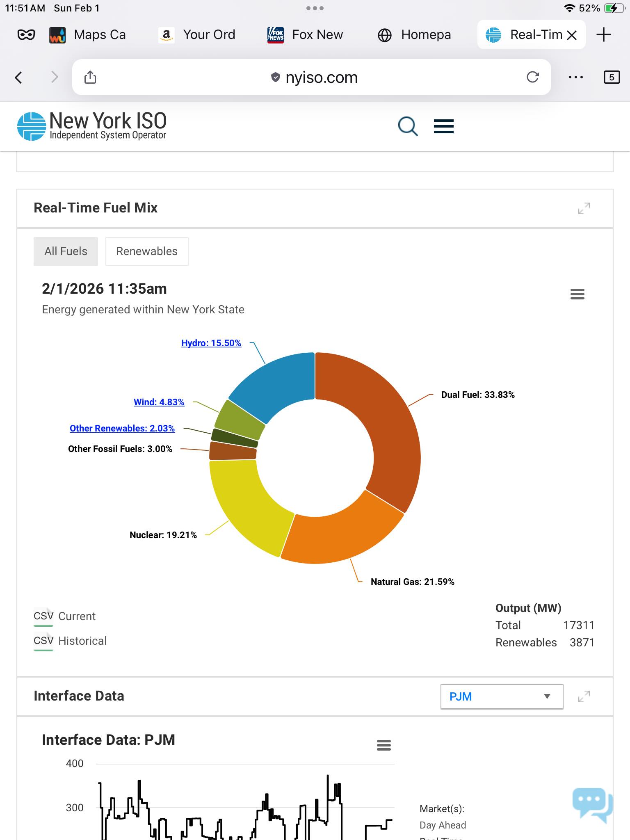Expand the Real-Time Fuel Mix panel fullscreen
The image size is (630, 840).
pyautogui.click(x=584, y=208)
